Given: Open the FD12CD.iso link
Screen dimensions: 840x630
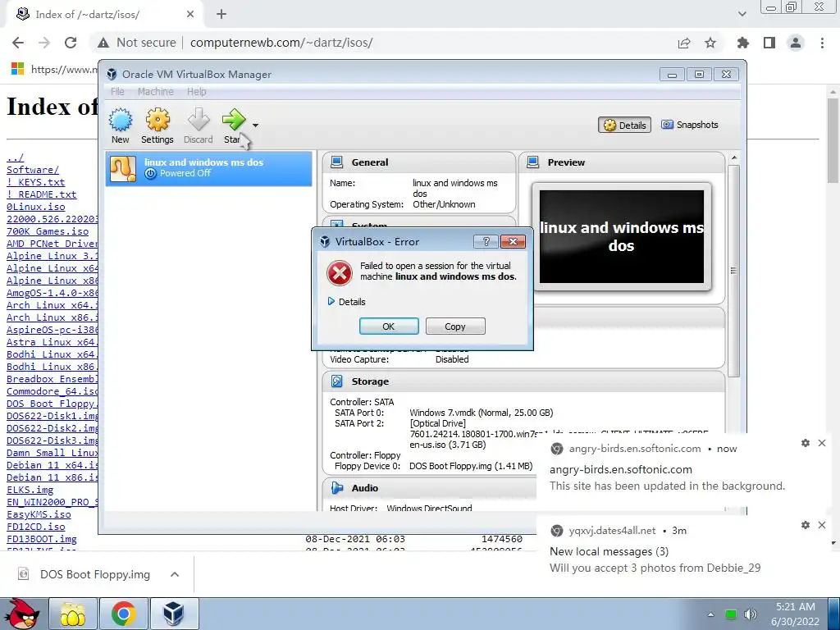Looking at the screenshot, I should pos(36,527).
